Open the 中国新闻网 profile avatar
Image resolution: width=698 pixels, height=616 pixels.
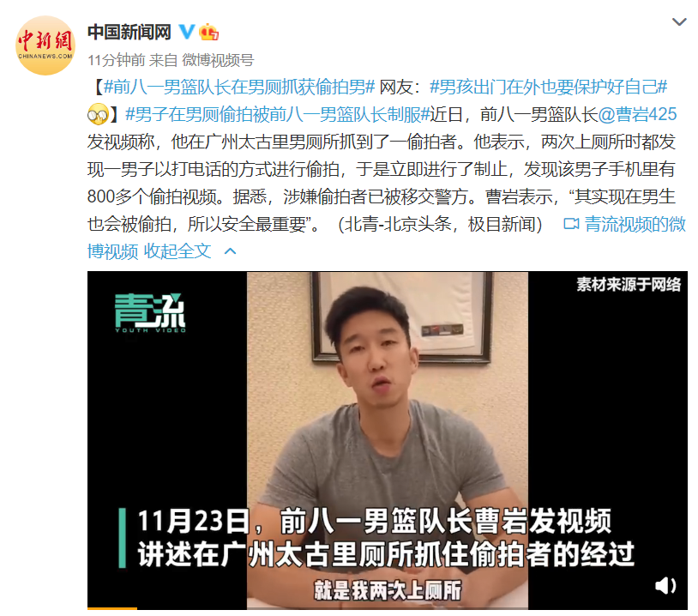pyautogui.click(x=45, y=45)
